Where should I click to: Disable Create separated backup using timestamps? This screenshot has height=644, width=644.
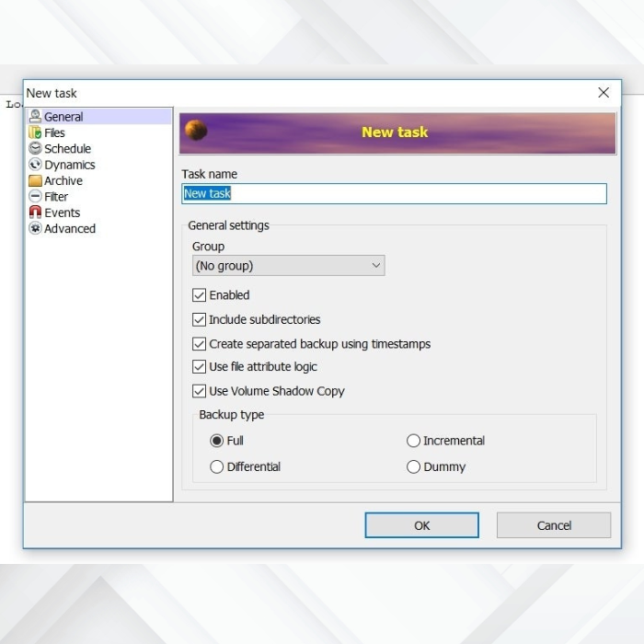[200, 344]
